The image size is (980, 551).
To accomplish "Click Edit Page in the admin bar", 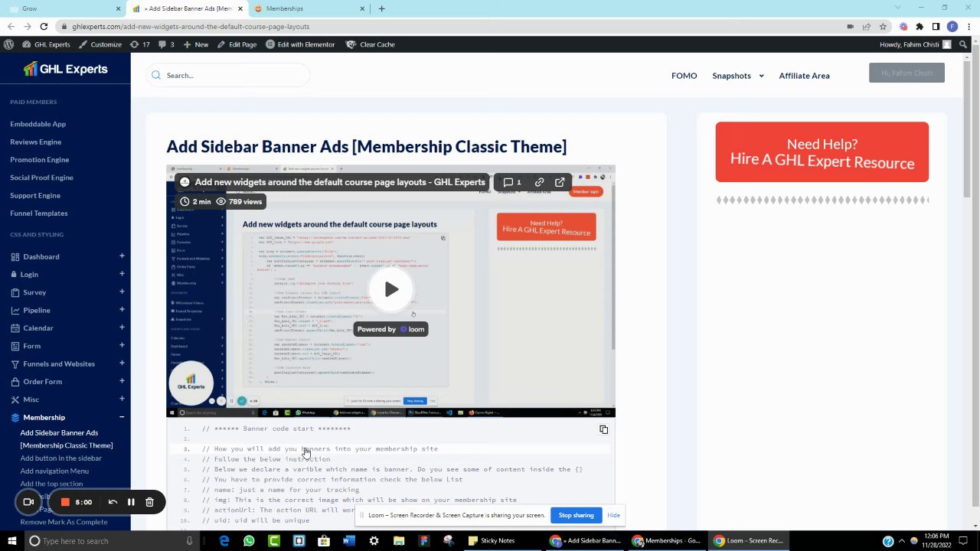I will 237,44.
